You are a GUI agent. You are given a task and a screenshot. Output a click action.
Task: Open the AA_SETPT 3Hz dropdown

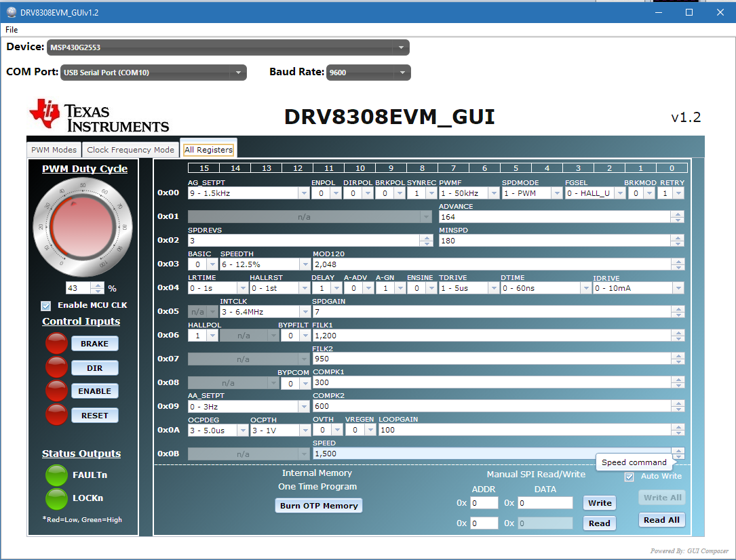click(x=249, y=407)
